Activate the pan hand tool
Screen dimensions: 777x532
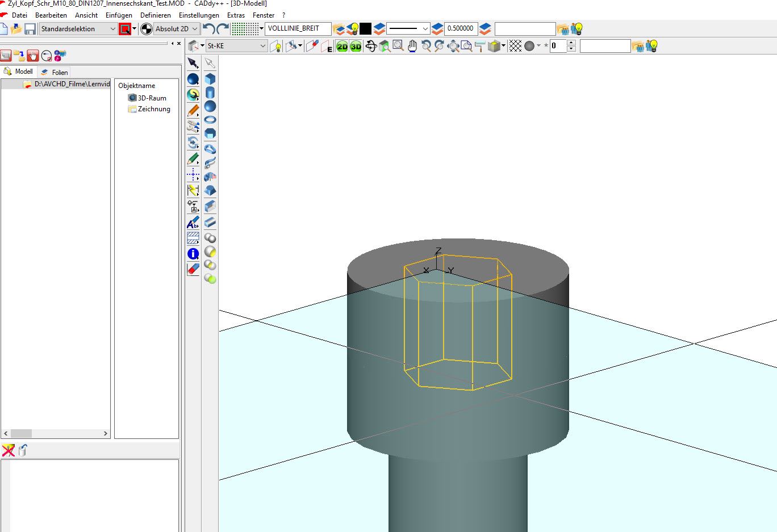pos(412,46)
